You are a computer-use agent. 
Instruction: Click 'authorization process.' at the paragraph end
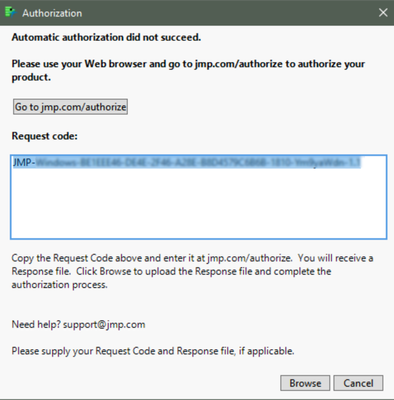[x=60, y=285]
